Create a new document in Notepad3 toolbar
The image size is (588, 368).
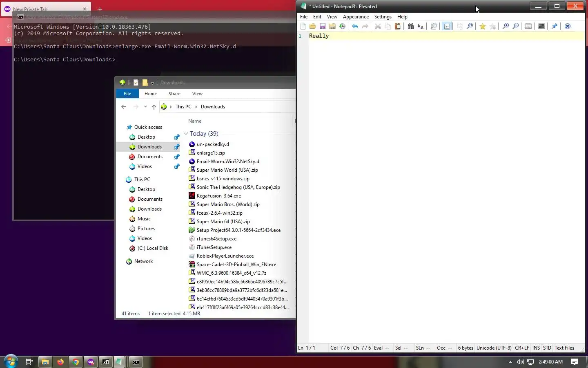coord(303,26)
